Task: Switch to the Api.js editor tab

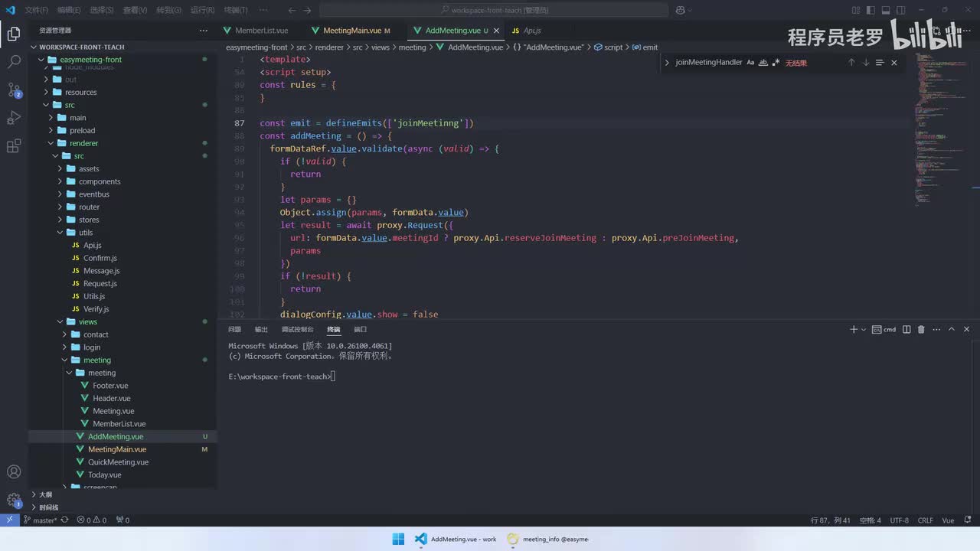Action: pyautogui.click(x=531, y=31)
